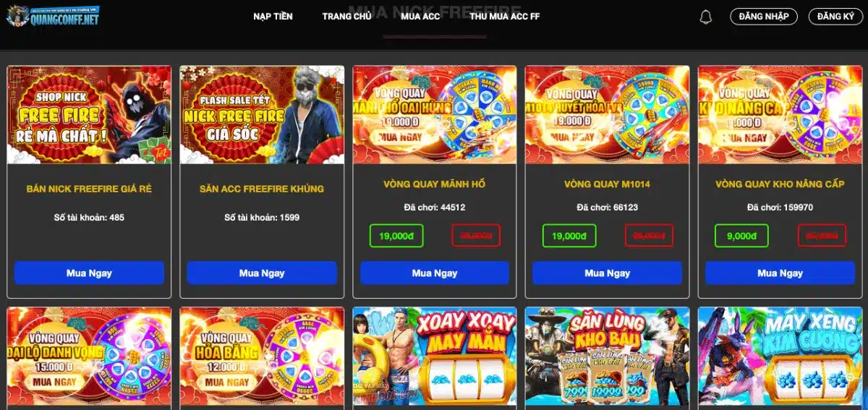Screen dimensions: 868x410
Task: Click Mua Ngay under Vòng Quay Kho Nâng Cấp
Action: [x=780, y=273]
